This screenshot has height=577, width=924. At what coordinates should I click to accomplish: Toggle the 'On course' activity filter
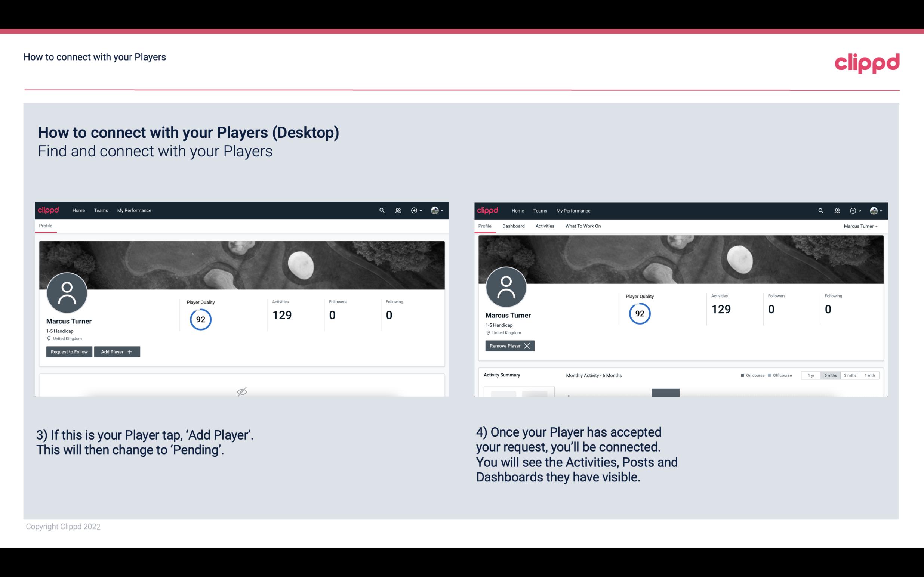pos(750,375)
